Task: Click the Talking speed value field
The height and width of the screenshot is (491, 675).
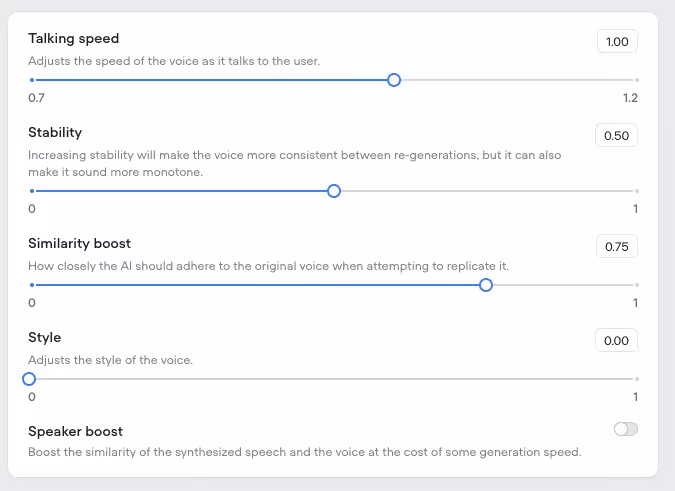Action: pyautogui.click(x=617, y=41)
